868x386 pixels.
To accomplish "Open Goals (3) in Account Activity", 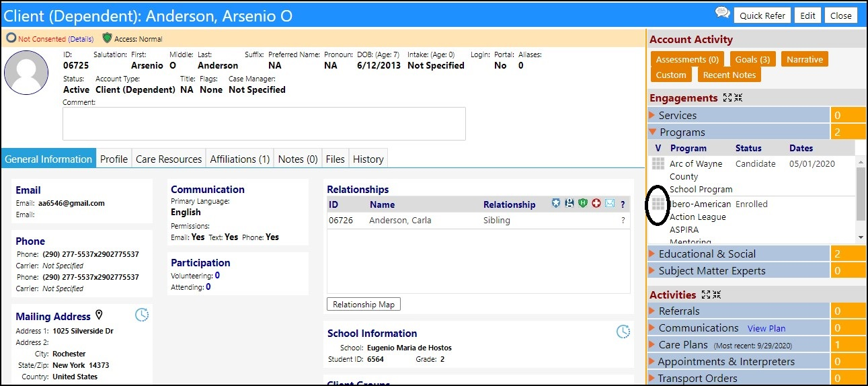I will (x=752, y=59).
